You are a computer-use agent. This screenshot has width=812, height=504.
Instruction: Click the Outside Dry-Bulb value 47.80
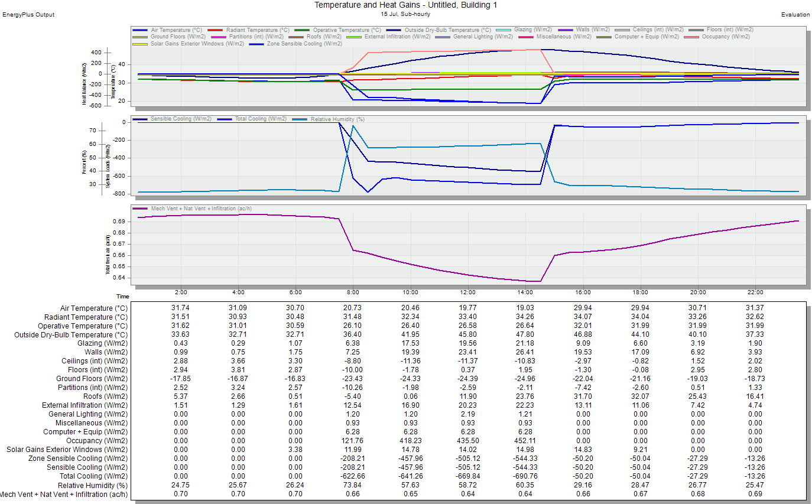[x=525, y=335]
